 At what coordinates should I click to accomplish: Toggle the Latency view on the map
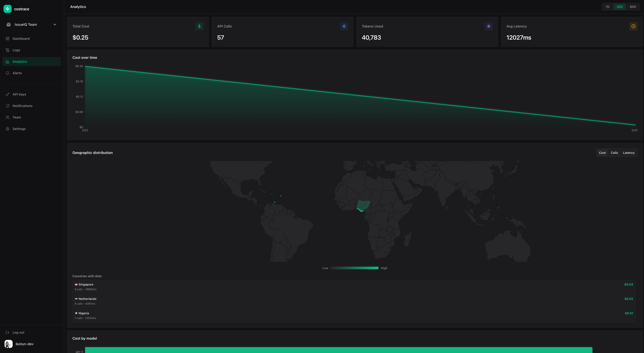(x=629, y=153)
